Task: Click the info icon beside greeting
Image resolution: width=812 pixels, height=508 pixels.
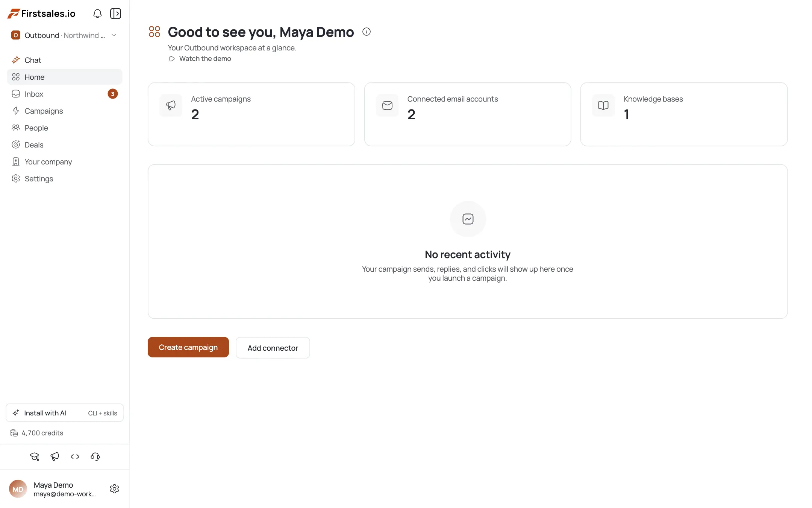Action: (367, 32)
